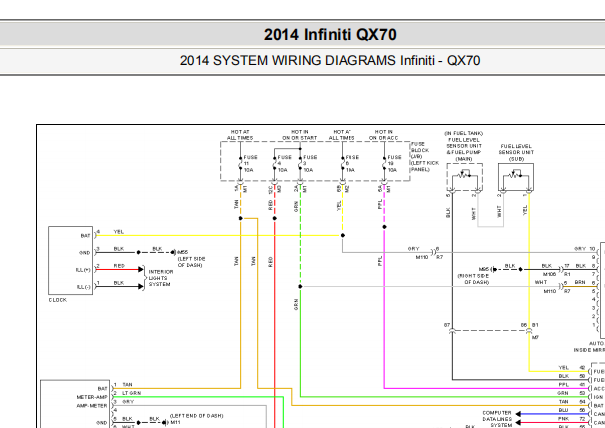
Task: Click the M11 ground point label
Action: (x=176, y=423)
